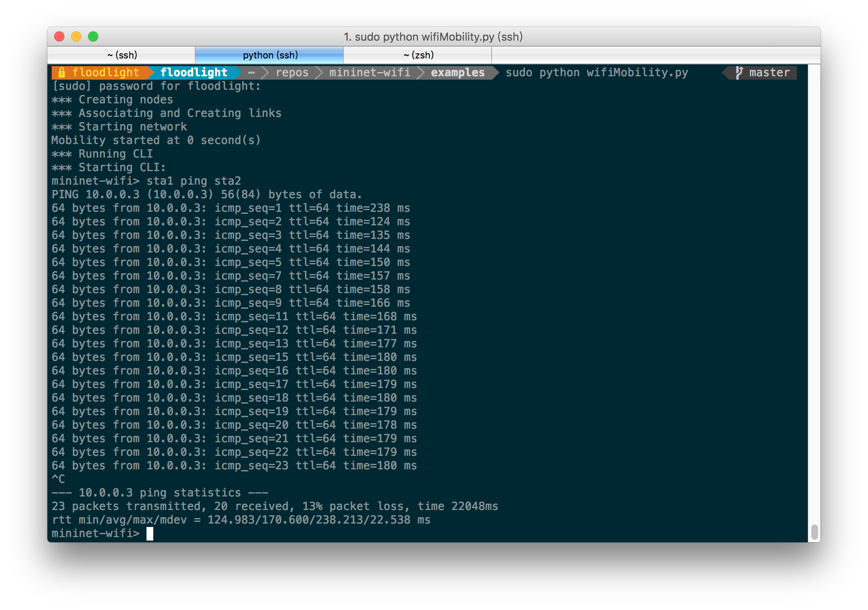Click the 'examples' path segment
Viewport: 868px width, 610px height.
click(458, 72)
